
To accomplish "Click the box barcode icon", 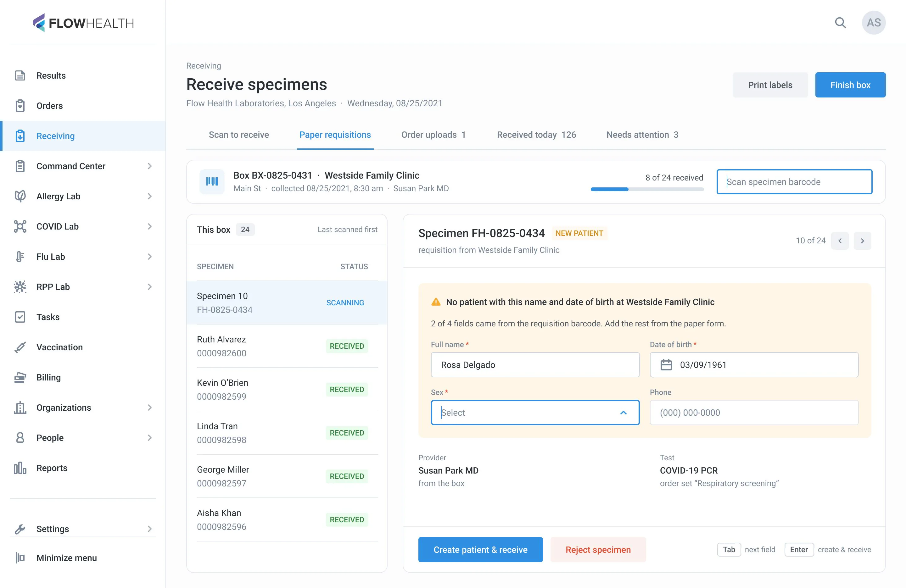I will (212, 181).
